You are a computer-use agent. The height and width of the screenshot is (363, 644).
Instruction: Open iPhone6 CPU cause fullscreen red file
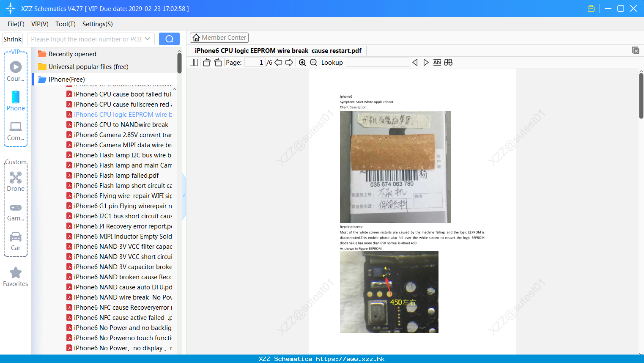point(119,104)
